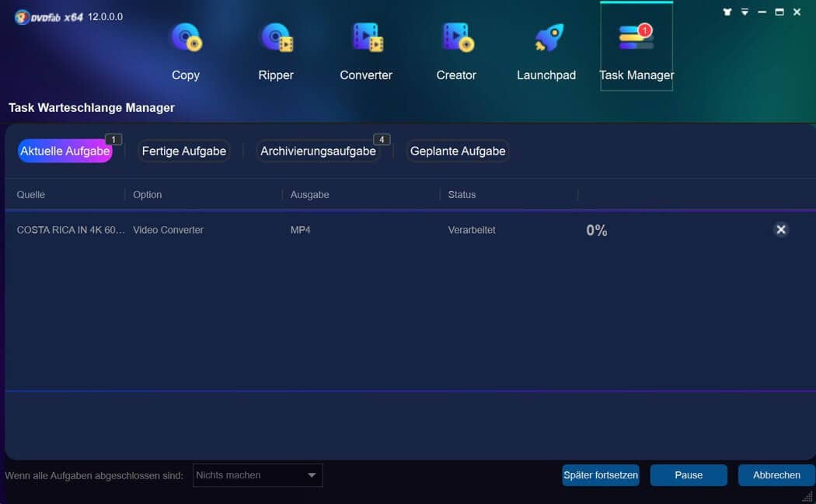The height and width of the screenshot is (504, 816).
Task: Click the Quelle column header
Action: [31, 195]
